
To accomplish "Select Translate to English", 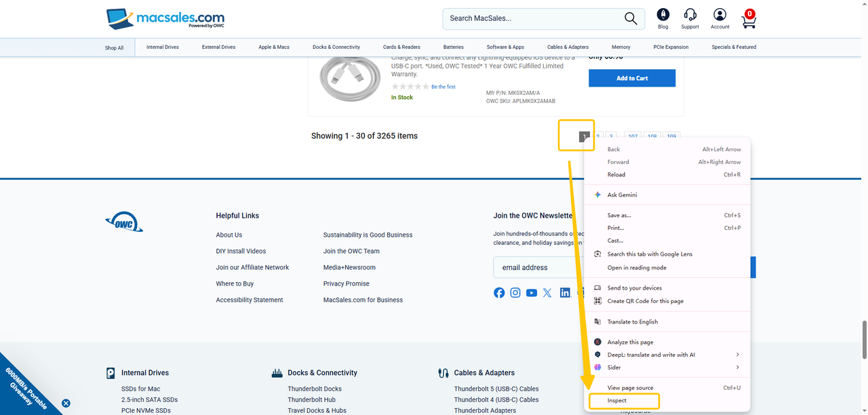I will pos(667,322).
